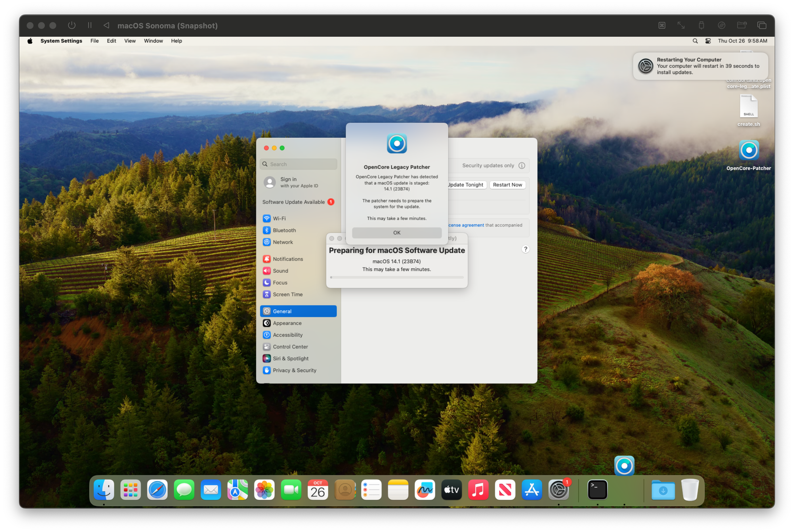Screen dimensions: 794x532
Task: Select Privacy & Security in sidebar
Action: coord(298,371)
